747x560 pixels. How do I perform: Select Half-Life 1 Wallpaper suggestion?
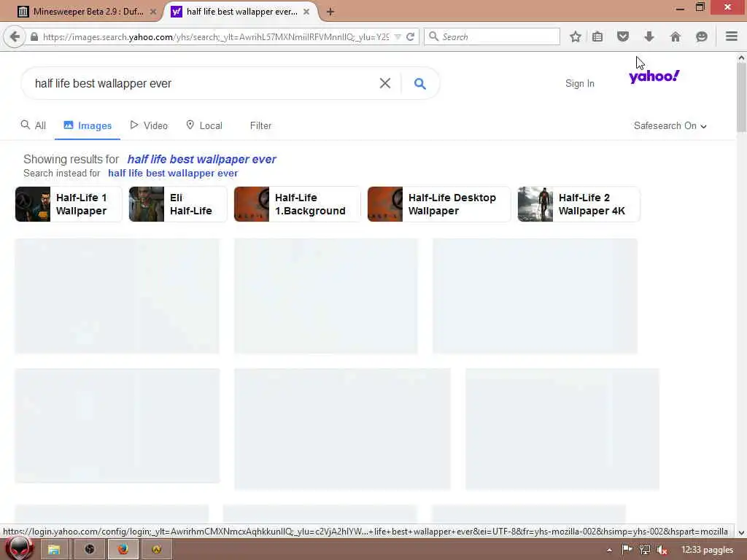tap(69, 204)
